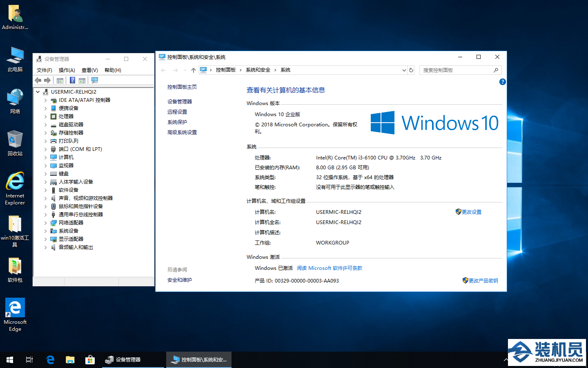The height and width of the screenshot is (368, 588).
Task: Click the blue help icon in the System window
Action: pos(502,82)
